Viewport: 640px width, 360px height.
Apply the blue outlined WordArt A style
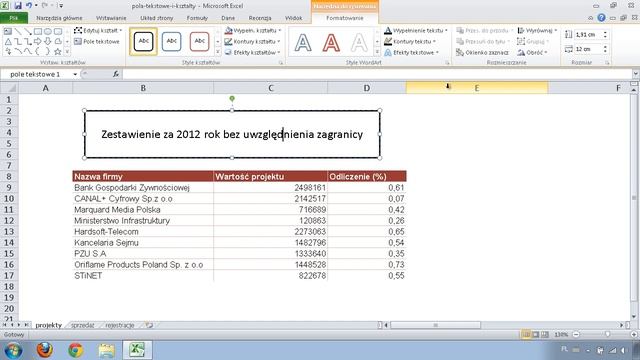[303, 42]
